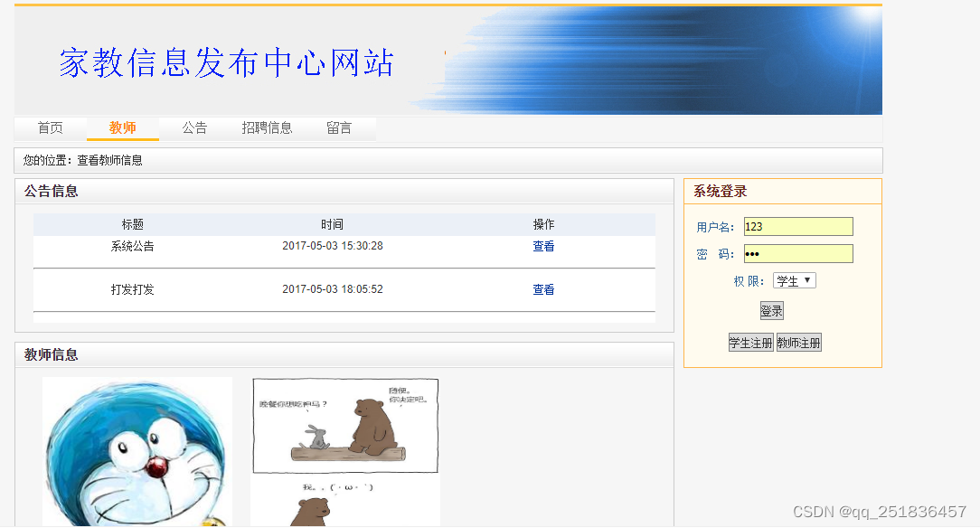Open the 权限 dropdown showing 学生
The height and width of the screenshot is (528, 980).
coord(795,280)
